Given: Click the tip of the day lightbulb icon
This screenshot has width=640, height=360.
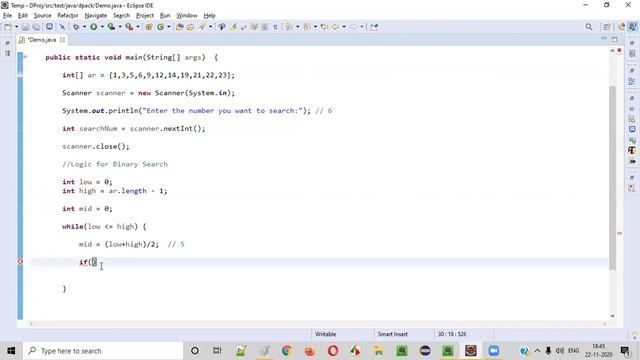Looking at the screenshot, I should click(x=634, y=335).
